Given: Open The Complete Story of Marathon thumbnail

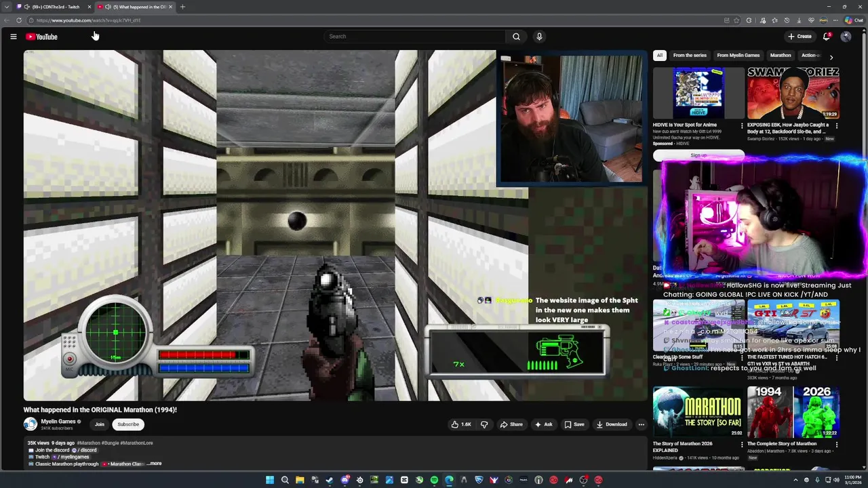Looking at the screenshot, I should (793, 411).
